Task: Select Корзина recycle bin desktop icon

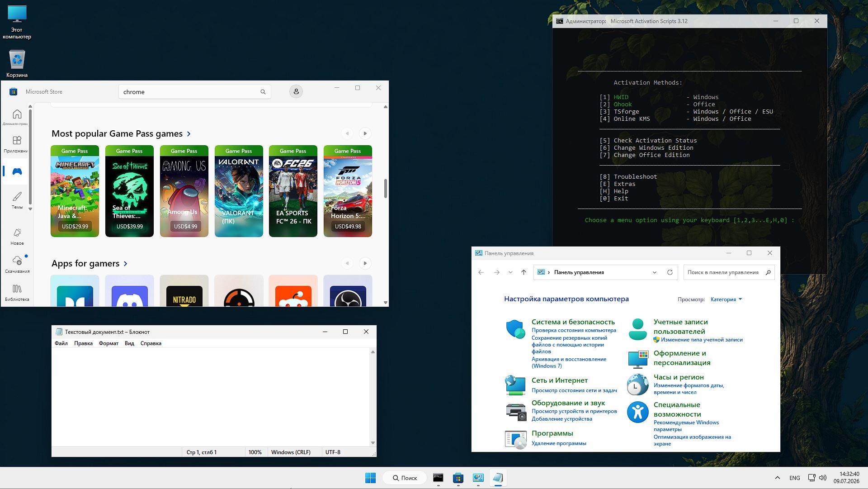Action: pyautogui.click(x=17, y=63)
